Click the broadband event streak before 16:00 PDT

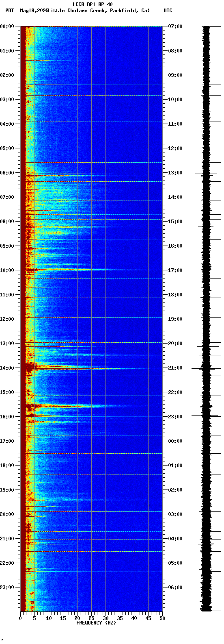77,406
